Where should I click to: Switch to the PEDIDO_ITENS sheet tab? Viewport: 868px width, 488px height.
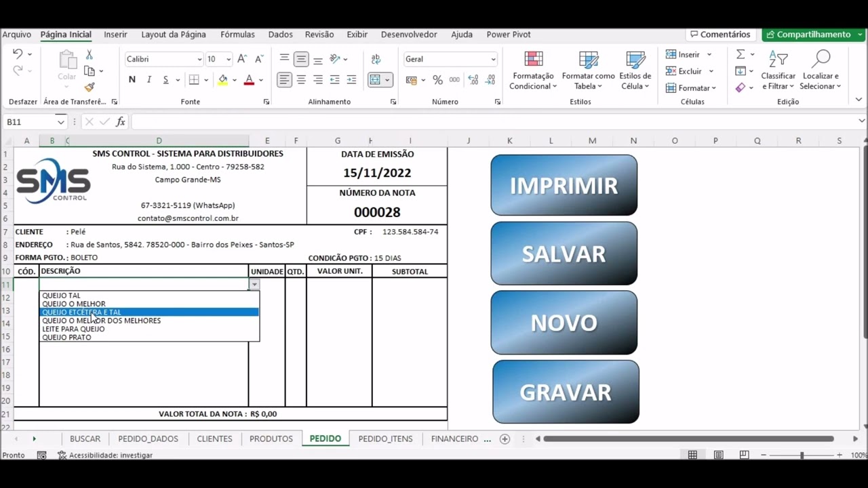coord(385,439)
